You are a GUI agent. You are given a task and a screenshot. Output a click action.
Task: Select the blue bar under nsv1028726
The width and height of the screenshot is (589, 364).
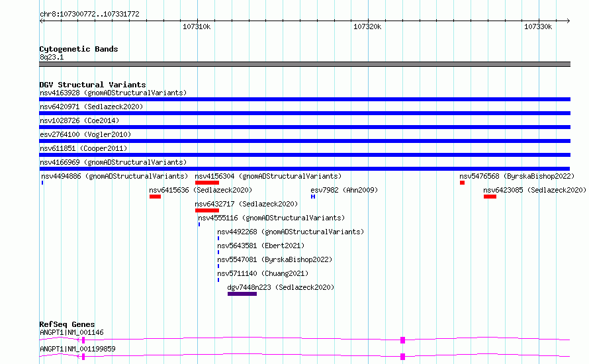304,127
